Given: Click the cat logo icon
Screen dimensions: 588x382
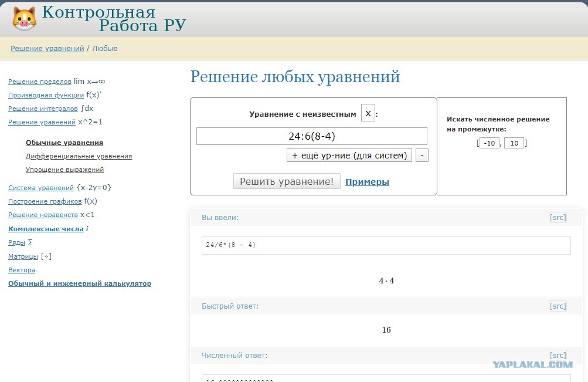Looking at the screenshot, I should [25, 18].
